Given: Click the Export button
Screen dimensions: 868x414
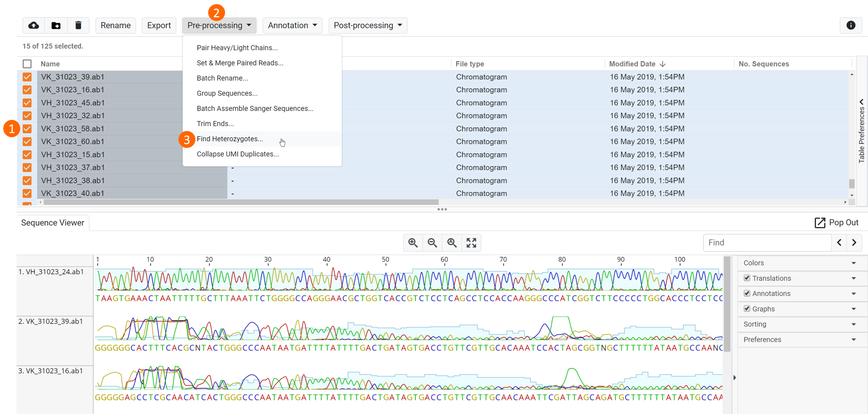Looking at the screenshot, I should 159,26.
